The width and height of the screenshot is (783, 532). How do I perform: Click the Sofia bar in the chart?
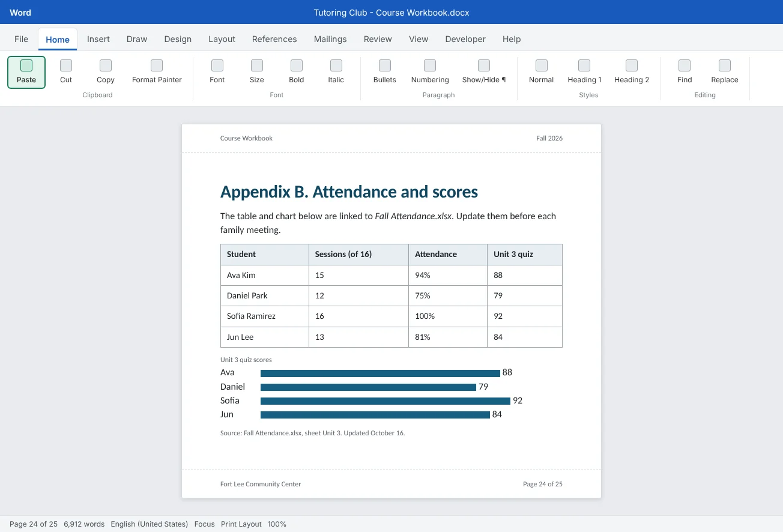click(385, 401)
